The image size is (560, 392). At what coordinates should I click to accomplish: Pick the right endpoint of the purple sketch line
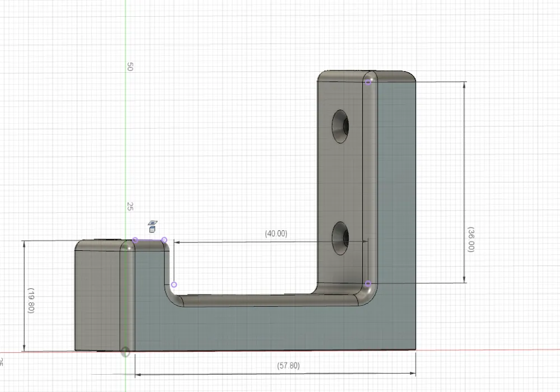[164, 240]
